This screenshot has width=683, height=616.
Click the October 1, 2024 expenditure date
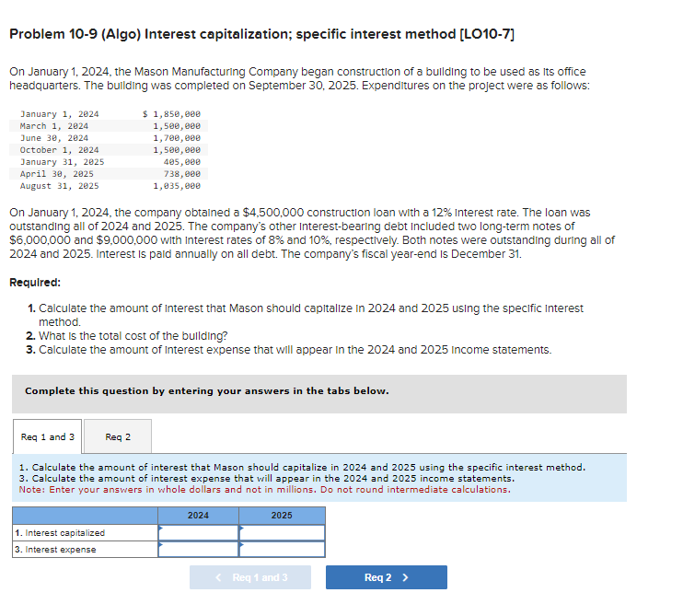(x=59, y=150)
